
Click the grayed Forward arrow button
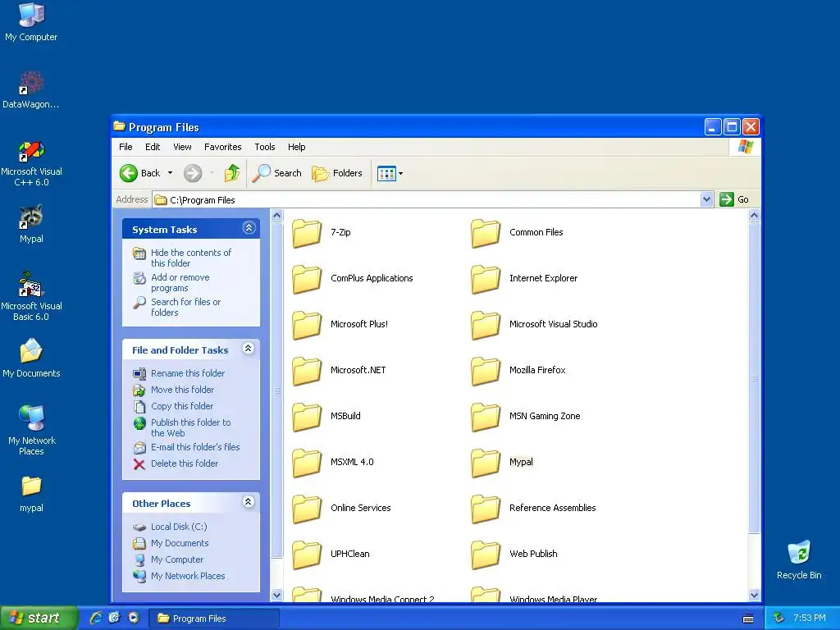coord(193,173)
